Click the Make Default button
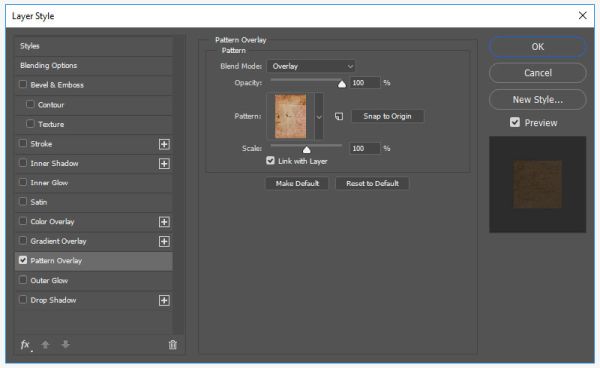Viewport: 600px width, 368px height. coord(297,184)
